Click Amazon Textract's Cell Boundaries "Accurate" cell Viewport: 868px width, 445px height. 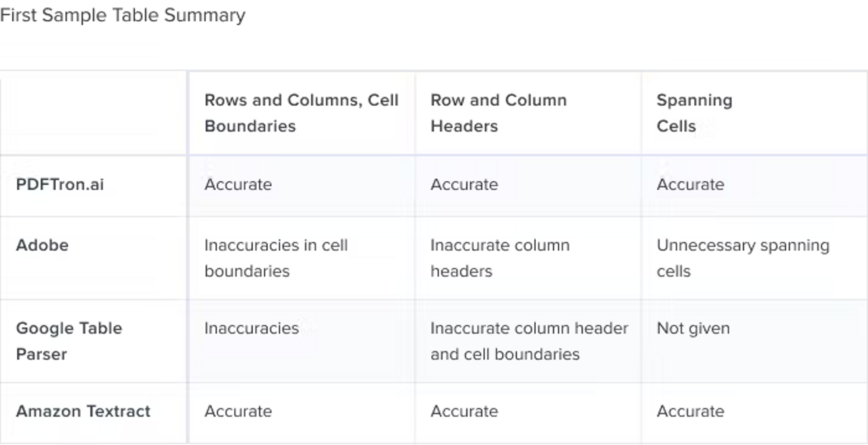(x=238, y=412)
